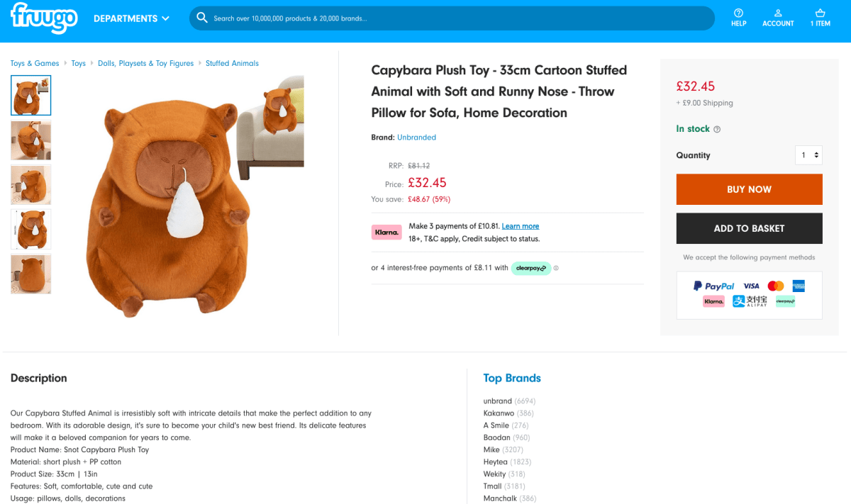
Task: Click the Clearpay info icon
Action: pyautogui.click(x=556, y=268)
